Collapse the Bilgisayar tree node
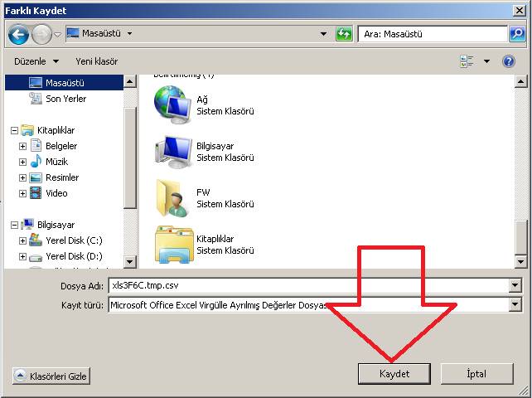Viewport: 532px width, 398px height. pos(14,226)
